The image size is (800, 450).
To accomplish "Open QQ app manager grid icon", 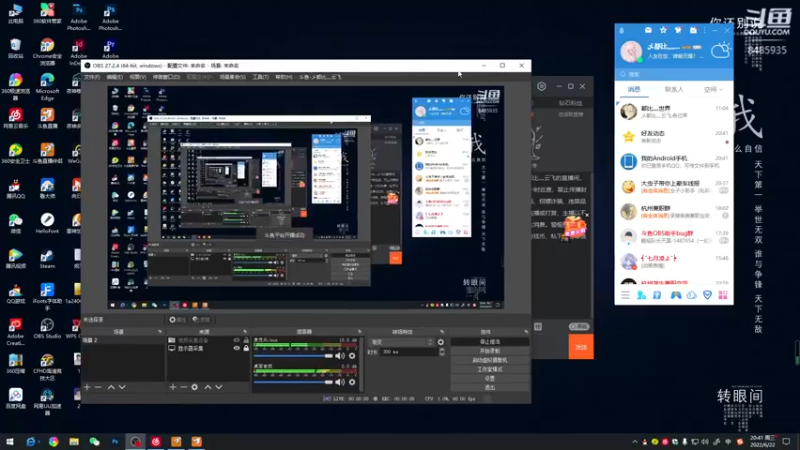I will 723,295.
